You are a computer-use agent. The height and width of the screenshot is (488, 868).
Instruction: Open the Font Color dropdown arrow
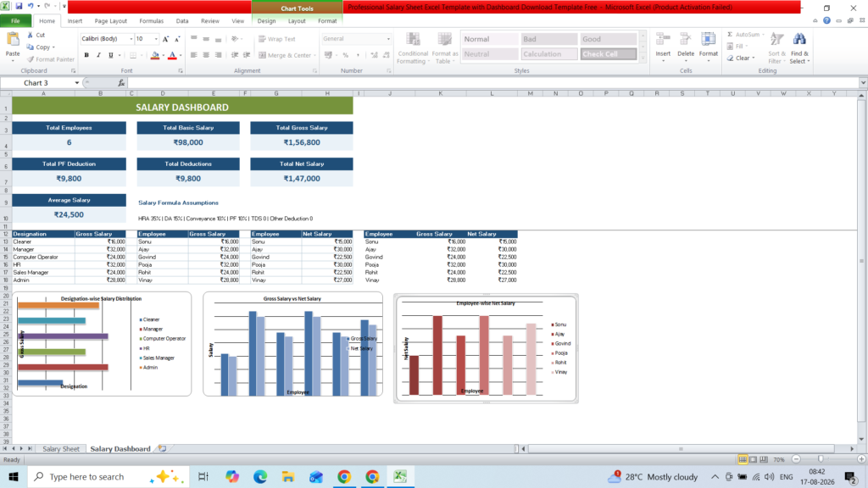pyautogui.click(x=181, y=55)
